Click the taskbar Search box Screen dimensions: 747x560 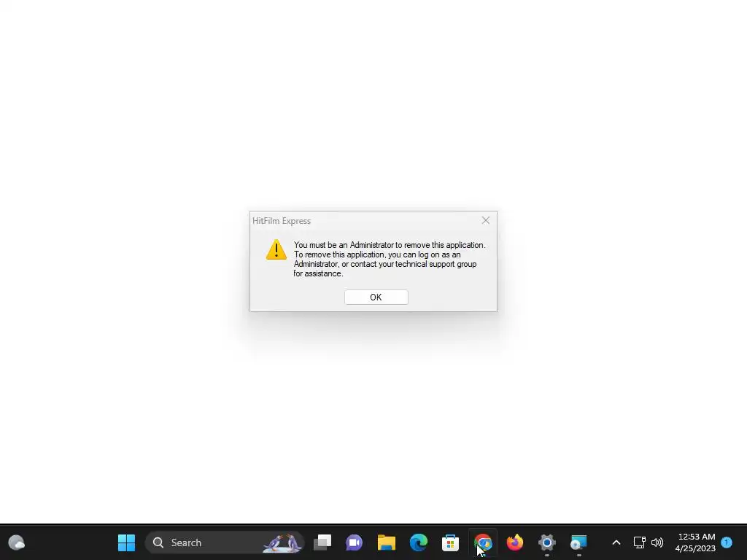tap(225, 542)
